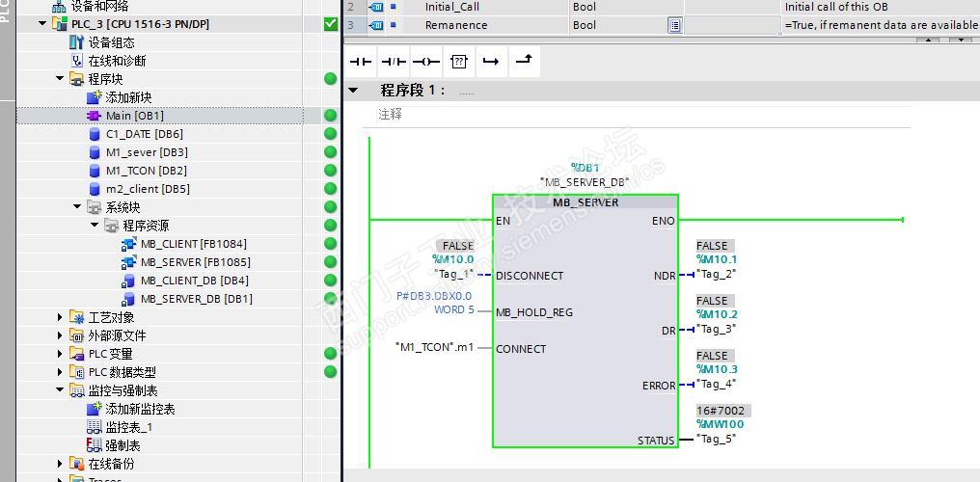Click the %M10.1 NDR output operand
The image size is (980, 482).
tap(717, 259)
